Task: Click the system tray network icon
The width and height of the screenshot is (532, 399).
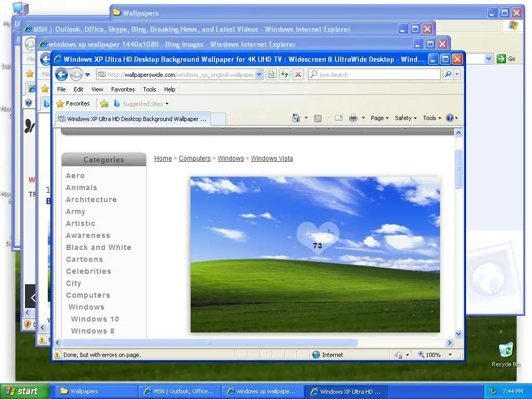Action: (494, 391)
